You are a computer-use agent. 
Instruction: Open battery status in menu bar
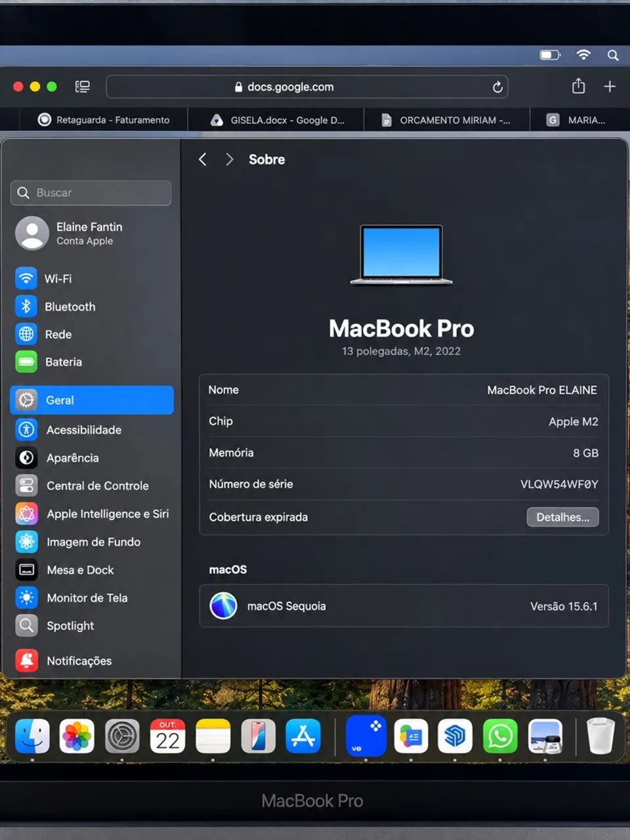pos(550,55)
